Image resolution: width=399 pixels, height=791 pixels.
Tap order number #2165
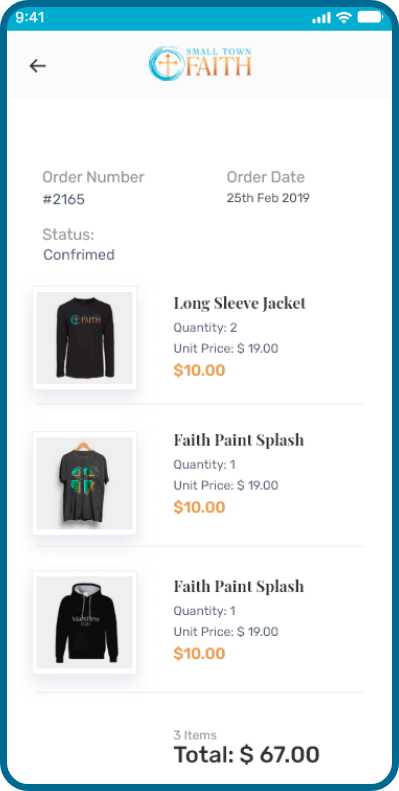pyautogui.click(x=64, y=200)
